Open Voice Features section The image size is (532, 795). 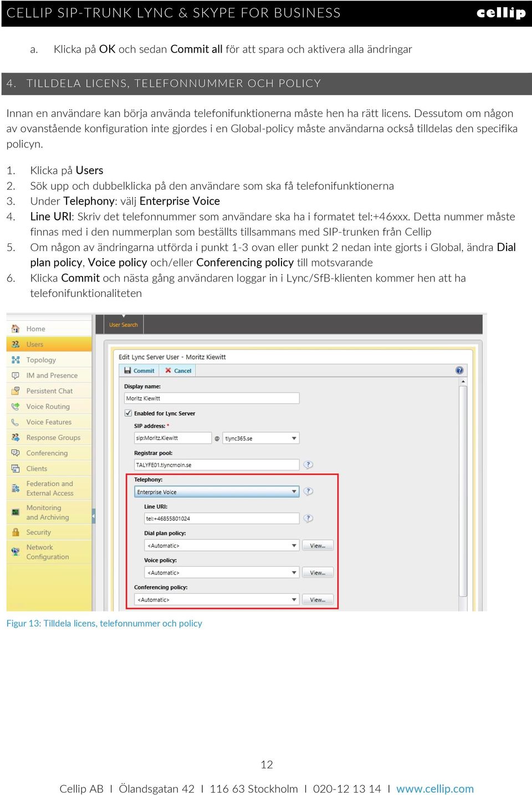point(49,422)
